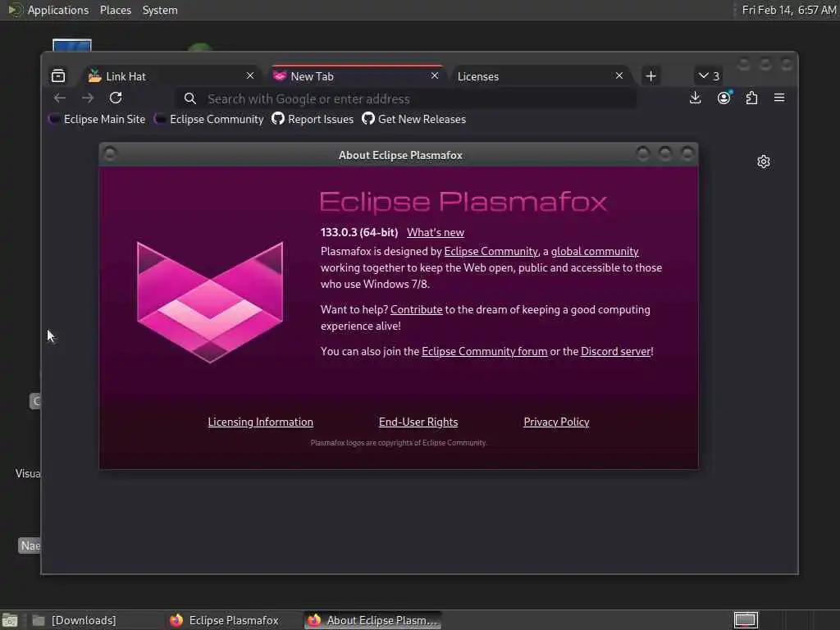840x630 pixels.
Task: Click the search magnifier icon in address bar
Action: 190,98
